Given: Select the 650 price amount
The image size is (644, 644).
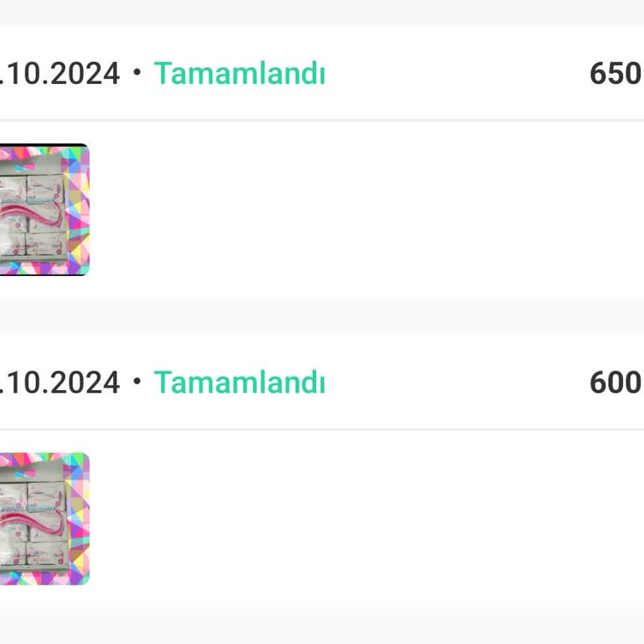Looking at the screenshot, I should (x=615, y=74).
